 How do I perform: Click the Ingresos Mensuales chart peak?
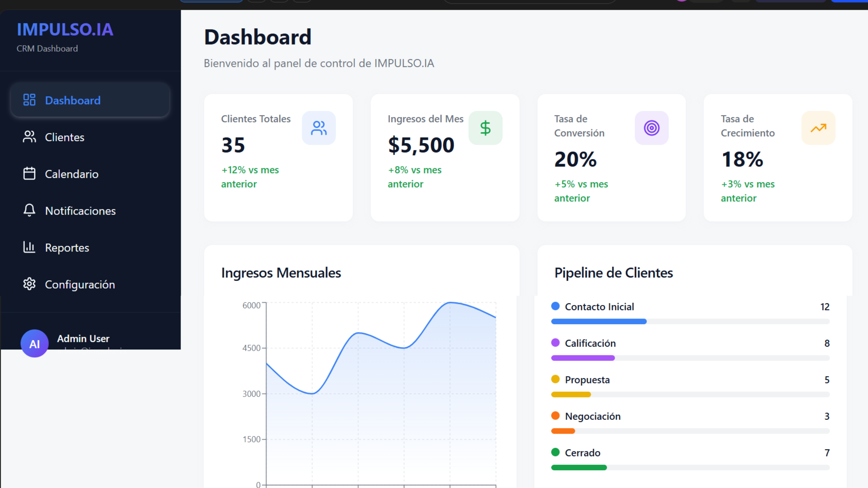450,303
